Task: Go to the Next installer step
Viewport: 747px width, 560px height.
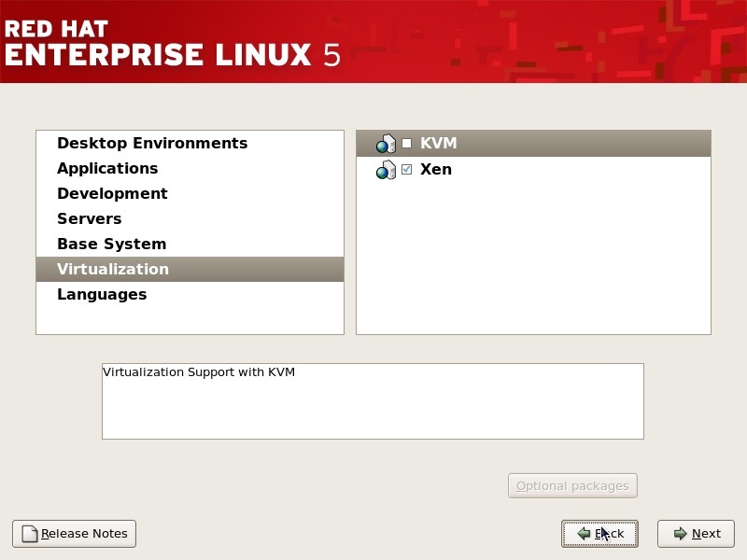Action: [x=696, y=534]
